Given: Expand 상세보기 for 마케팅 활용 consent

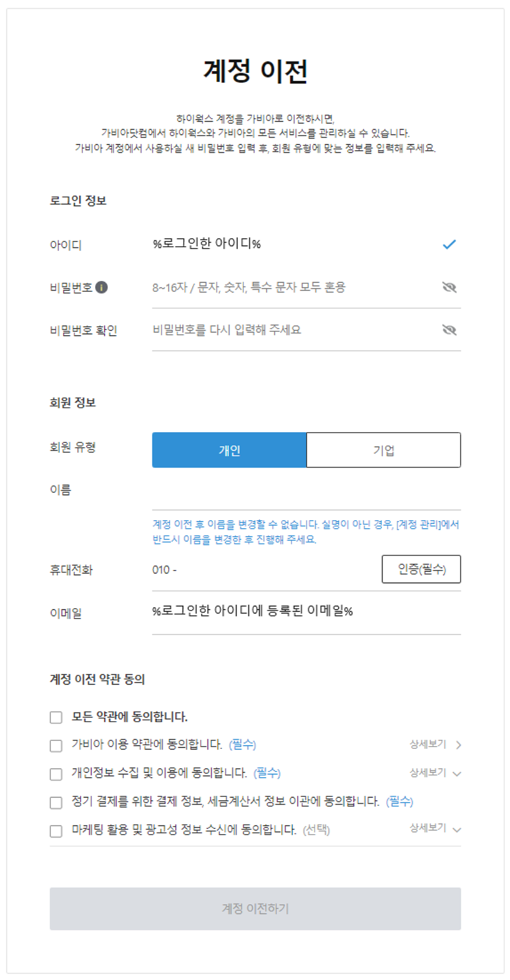Looking at the screenshot, I should click(x=435, y=828).
